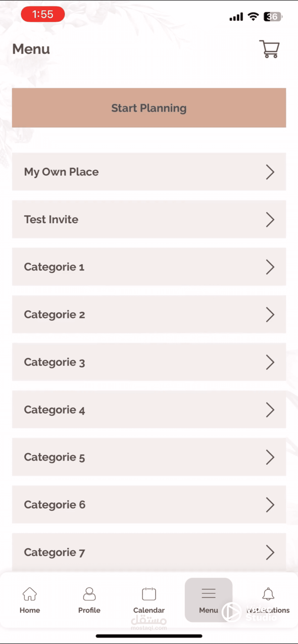Tap the Video Studio play watermark icon

point(231,612)
